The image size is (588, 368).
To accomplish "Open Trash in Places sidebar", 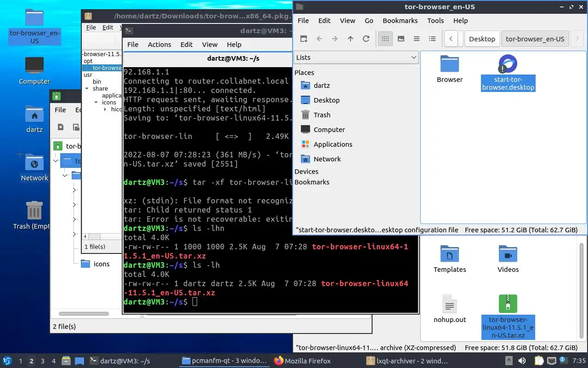I will 322,115.
